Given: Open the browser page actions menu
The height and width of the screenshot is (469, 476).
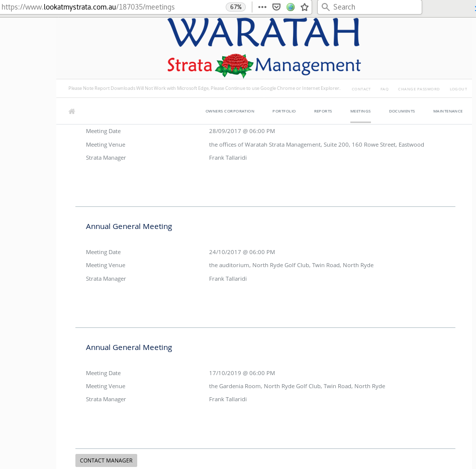Looking at the screenshot, I should click(x=262, y=7).
